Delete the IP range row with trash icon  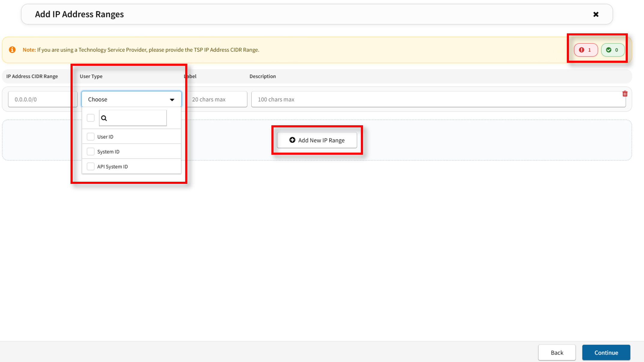(x=625, y=94)
